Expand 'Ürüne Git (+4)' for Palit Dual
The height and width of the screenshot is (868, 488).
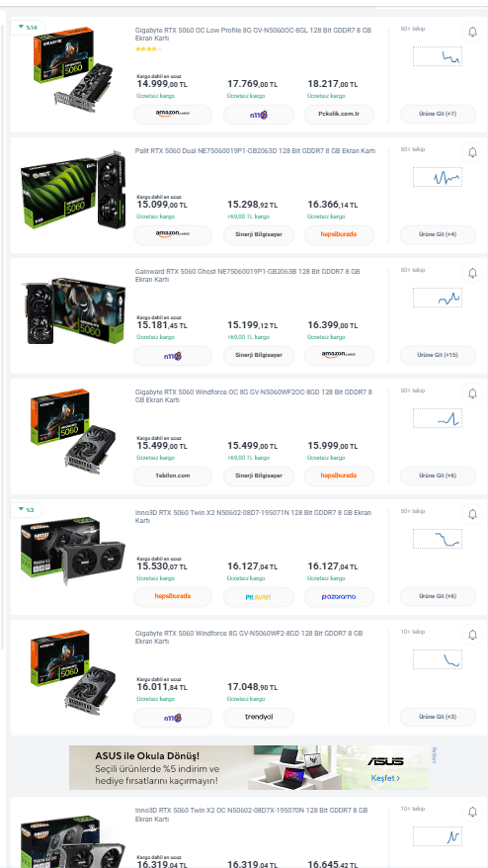(438, 234)
